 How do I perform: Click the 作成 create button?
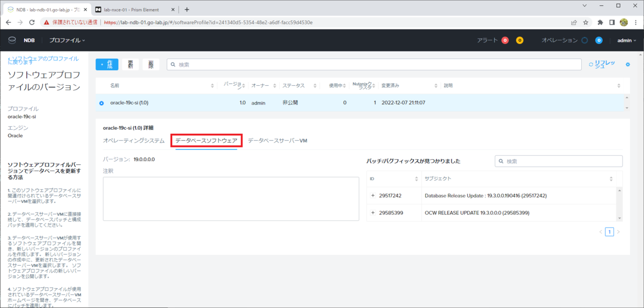[107, 64]
